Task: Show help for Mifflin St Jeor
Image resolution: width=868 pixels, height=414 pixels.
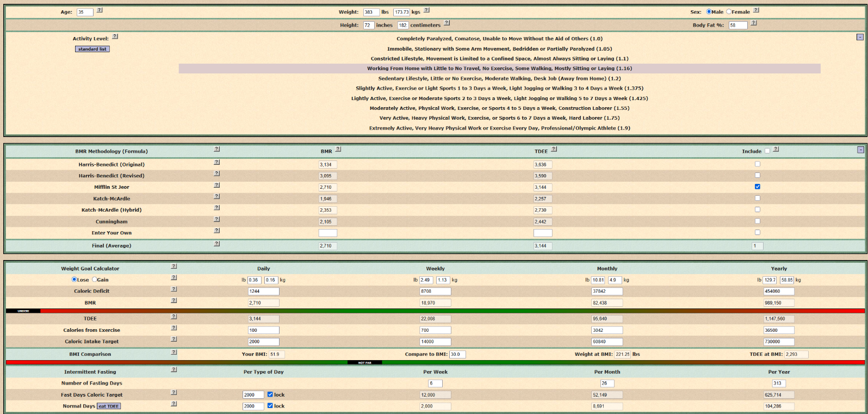Action: pos(216,185)
